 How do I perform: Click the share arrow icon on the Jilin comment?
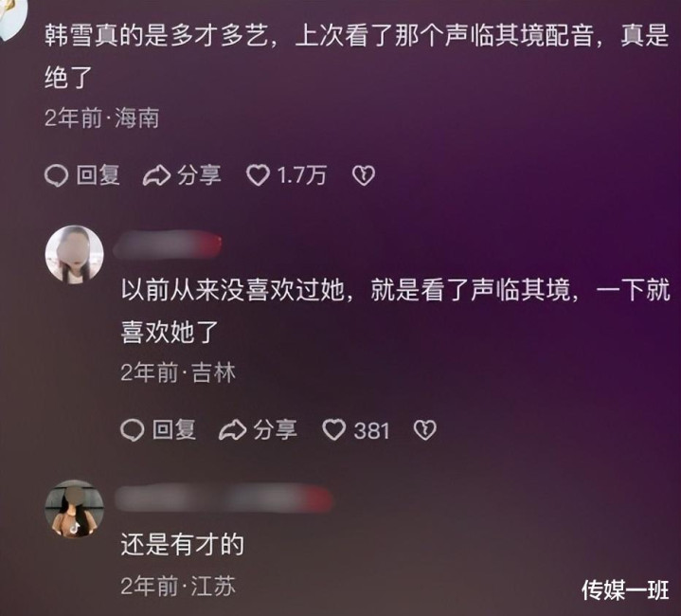[232, 430]
